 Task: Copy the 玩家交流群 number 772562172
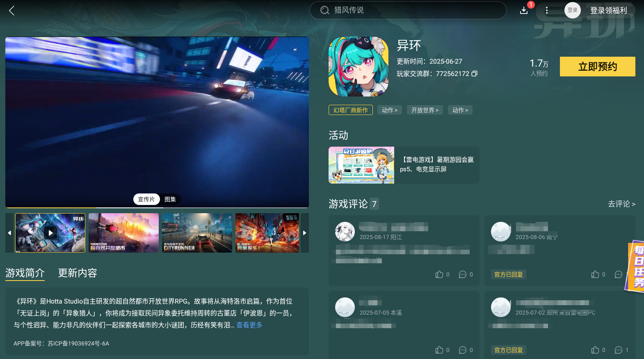[475, 74]
